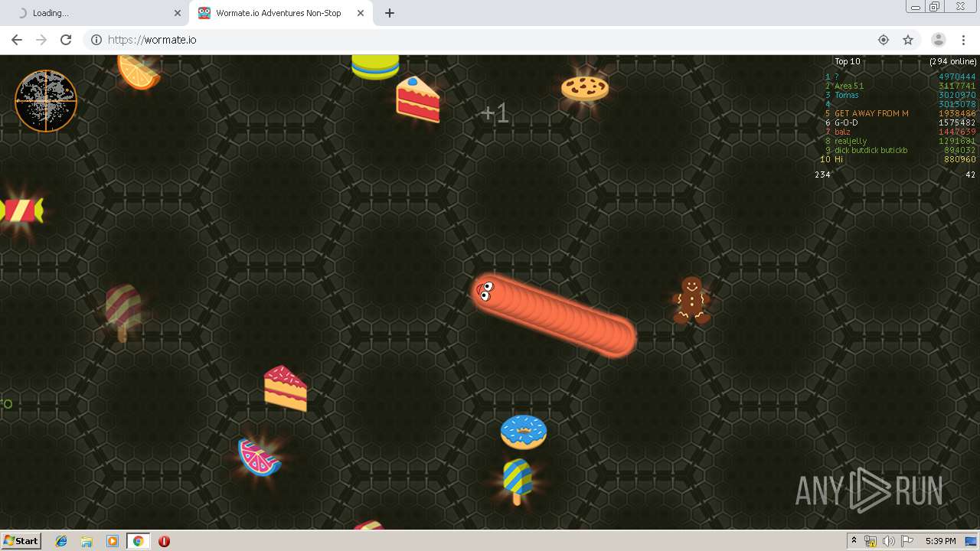Switch to Wormate.io Adventures Non-Stop tab
This screenshot has height=551, width=980.
[x=281, y=13]
